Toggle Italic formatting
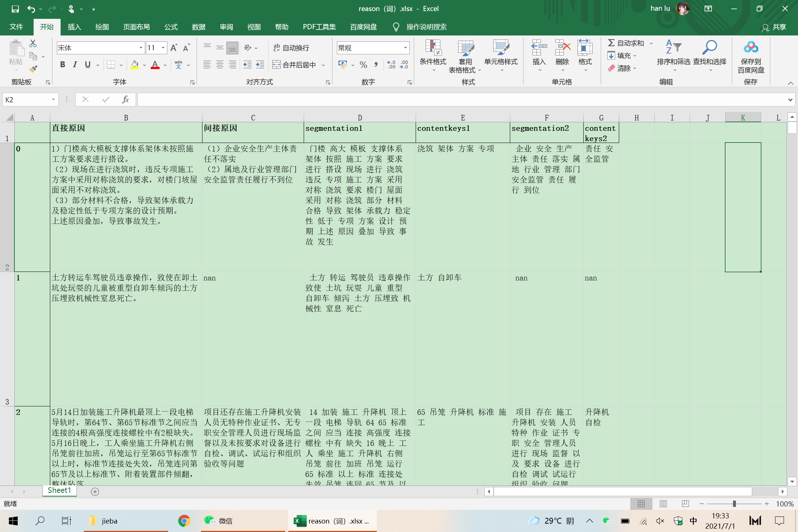 (75, 65)
